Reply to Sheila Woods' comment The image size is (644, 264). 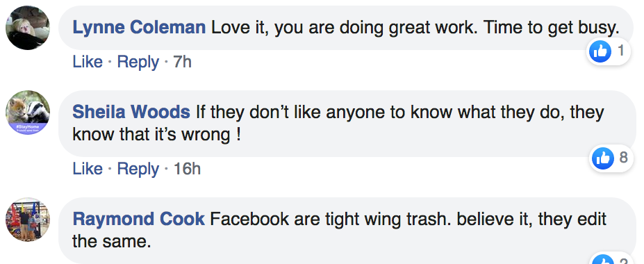(138, 169)
